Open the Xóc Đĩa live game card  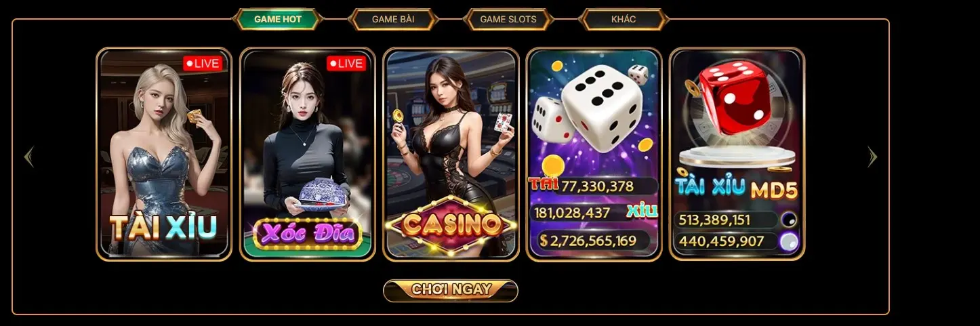pyautogui.click(x=308, y=154)
